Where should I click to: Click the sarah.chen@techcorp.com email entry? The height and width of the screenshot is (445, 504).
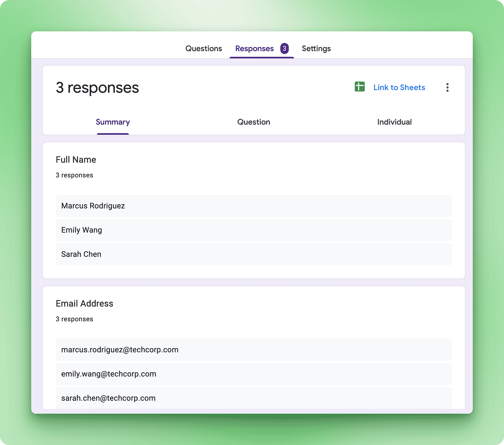pyautogui.click(x=108, y=398)
